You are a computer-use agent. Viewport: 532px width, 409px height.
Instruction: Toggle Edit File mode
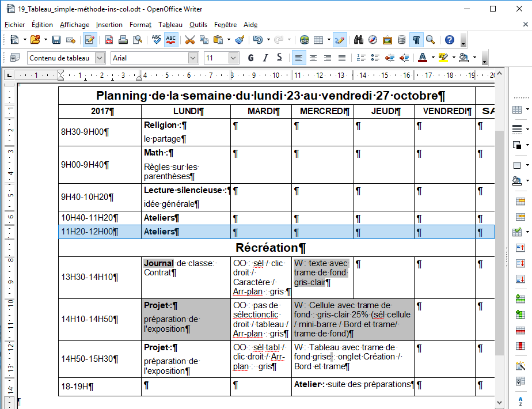coord(90,40)
